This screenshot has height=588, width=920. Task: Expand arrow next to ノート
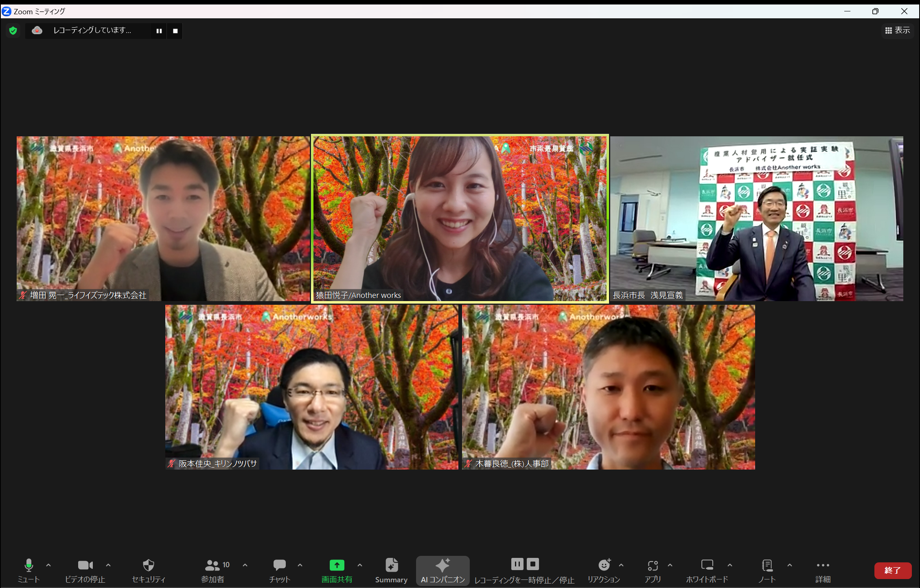click(790, 565)
